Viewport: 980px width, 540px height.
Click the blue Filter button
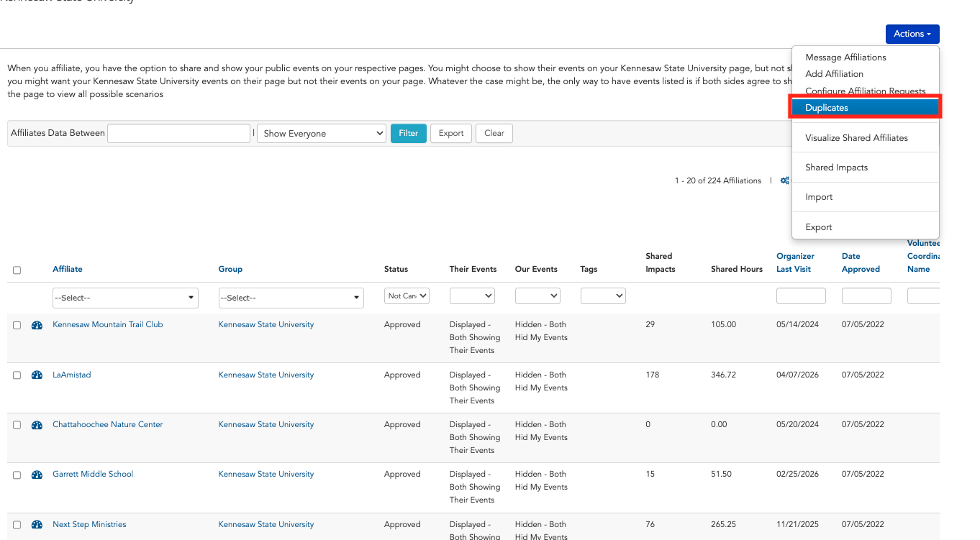(x=409, y=133)
